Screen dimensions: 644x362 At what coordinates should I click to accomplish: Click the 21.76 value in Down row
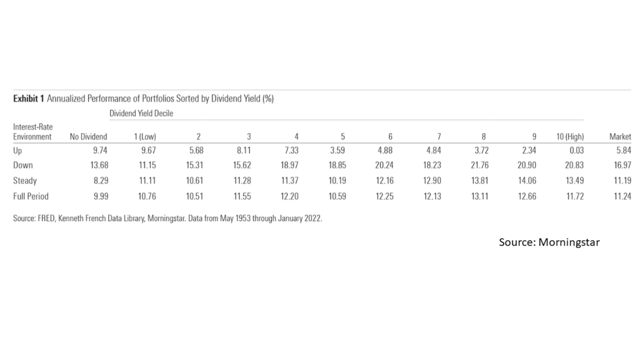tap(480, 165)
